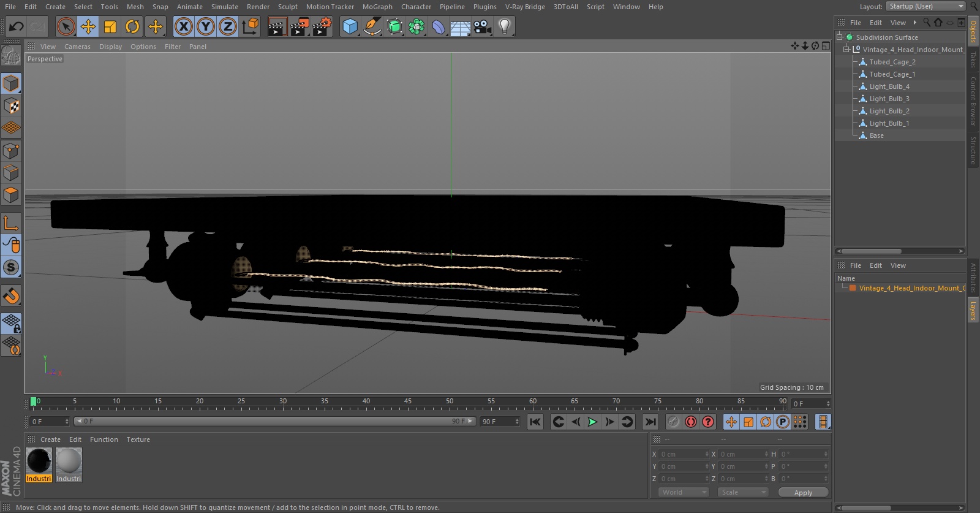Render the current view
Image resolution: width=980 pixels, height=513 pixels.
(x=277, y=26)
